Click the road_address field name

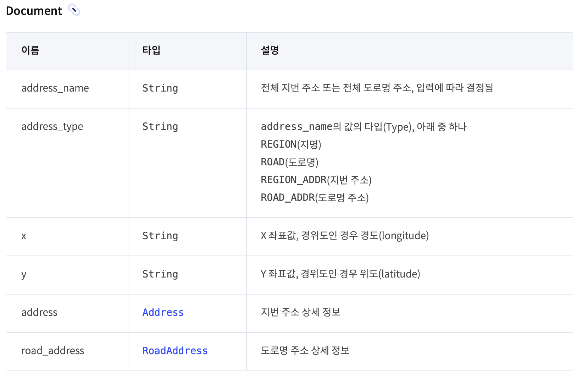[53, 351]
